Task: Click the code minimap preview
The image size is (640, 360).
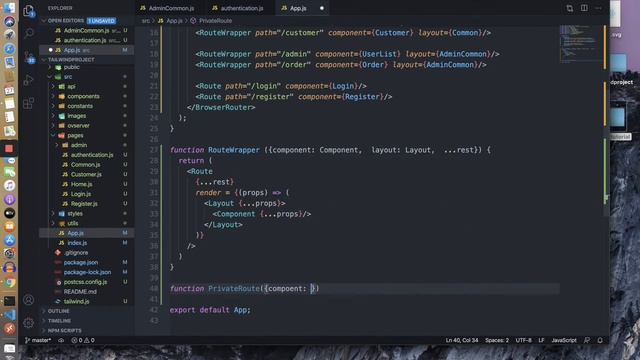Action: [581, 44]
